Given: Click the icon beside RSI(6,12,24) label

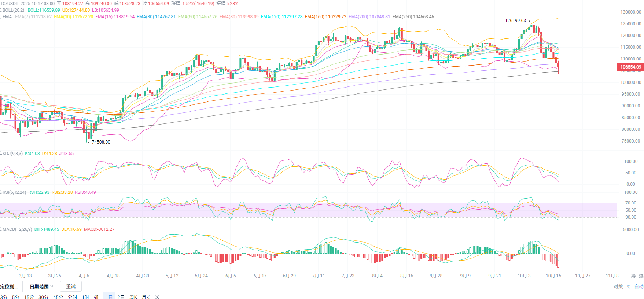Looking at the screenshot, I should pyautogui.click(x=1, y=192).
